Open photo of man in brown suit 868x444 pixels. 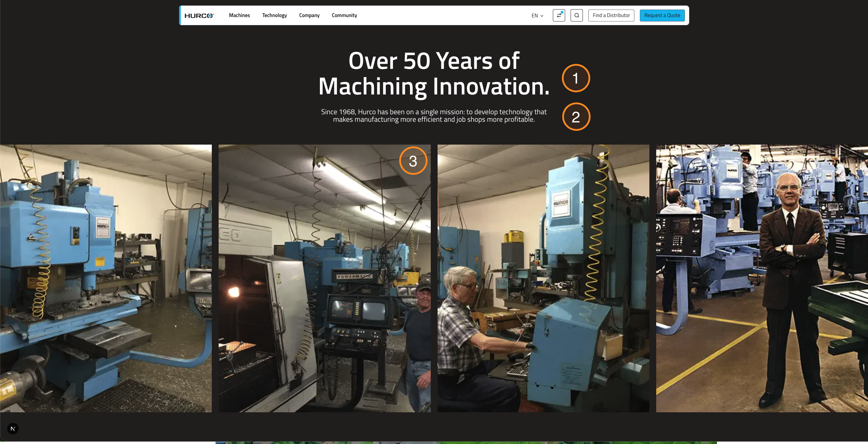click(762, 278)
